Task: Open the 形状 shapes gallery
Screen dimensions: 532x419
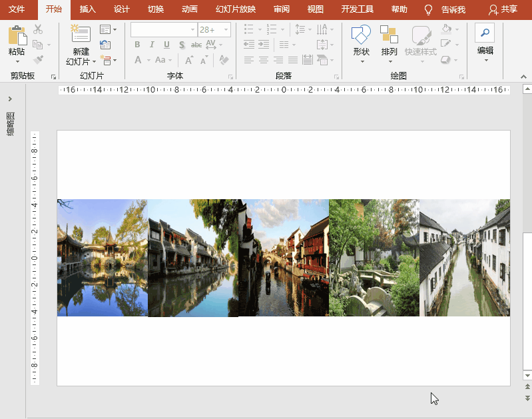Action: [362, 43]
